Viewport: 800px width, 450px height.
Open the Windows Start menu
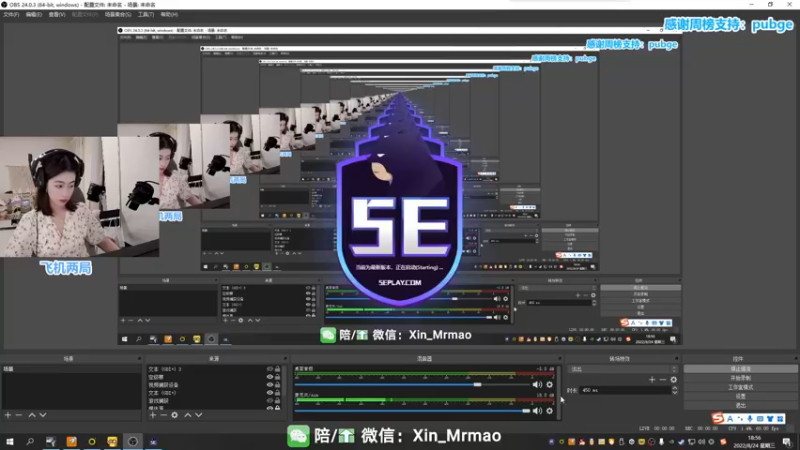pyautogui.click(x=10, y=441)
